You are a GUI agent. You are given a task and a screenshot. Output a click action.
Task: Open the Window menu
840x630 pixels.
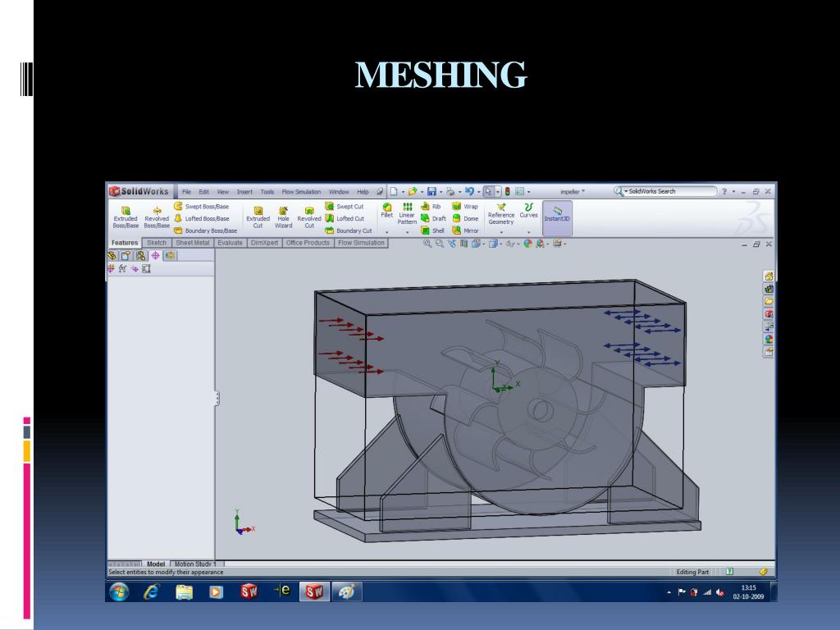pyautogui.click(x=339, y=192)
